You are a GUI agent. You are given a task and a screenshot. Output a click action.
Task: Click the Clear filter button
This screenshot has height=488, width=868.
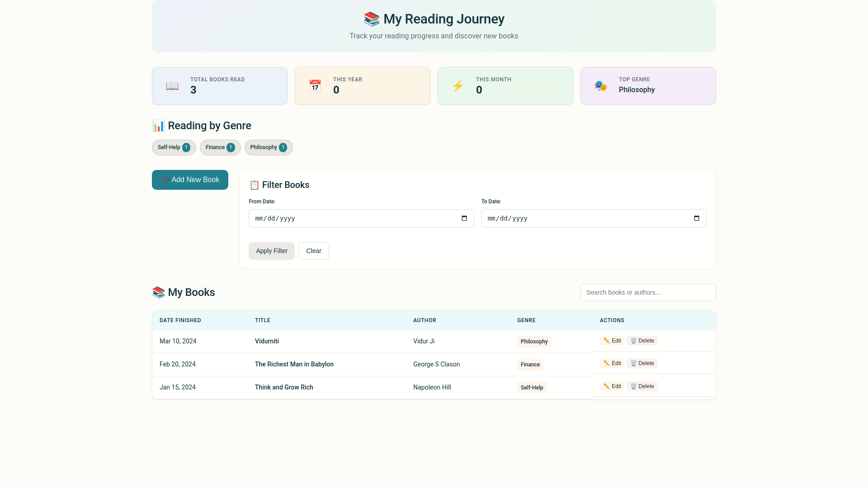pyautogui.click(x=314, y=251)
